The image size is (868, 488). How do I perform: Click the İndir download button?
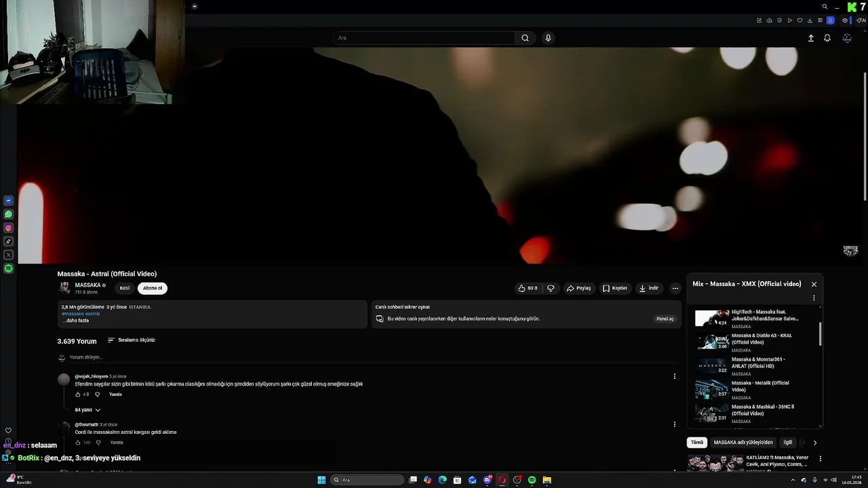[x=649, y=288]
